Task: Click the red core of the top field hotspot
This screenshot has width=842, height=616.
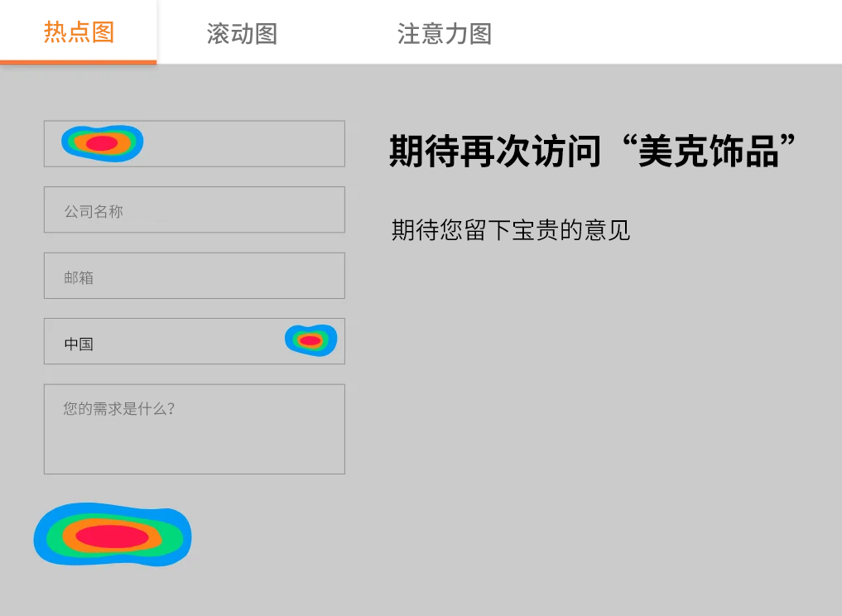Action: point(102,143)
